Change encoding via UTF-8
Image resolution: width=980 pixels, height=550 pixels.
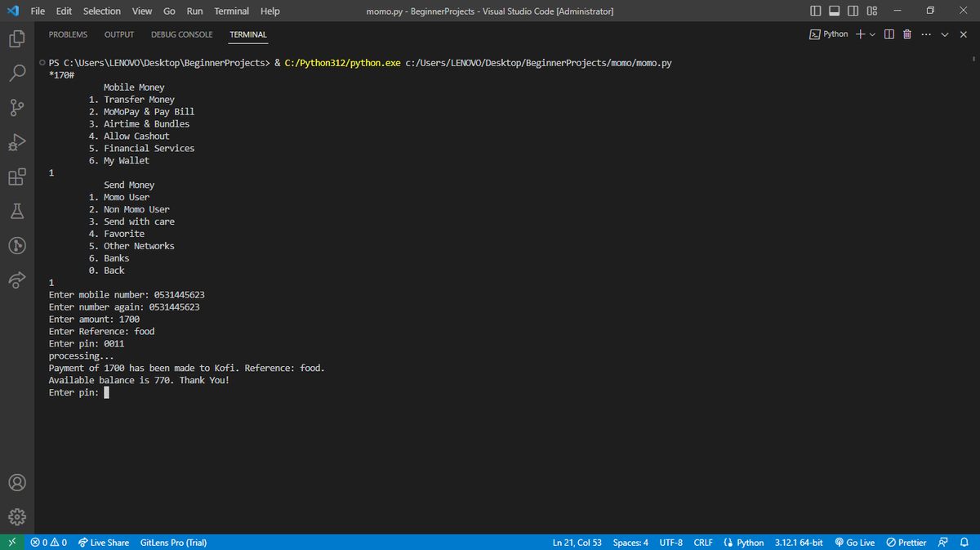670,542
